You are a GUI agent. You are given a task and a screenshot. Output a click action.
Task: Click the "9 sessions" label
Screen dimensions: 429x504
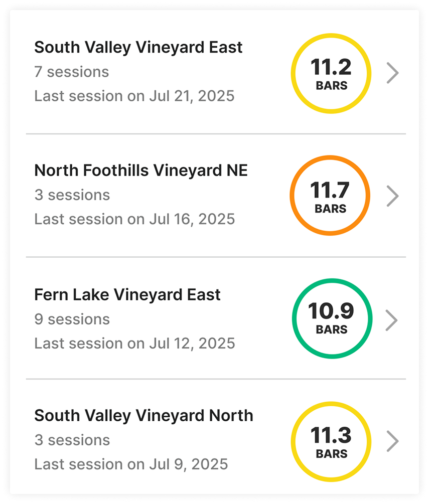tap(72, 319)
